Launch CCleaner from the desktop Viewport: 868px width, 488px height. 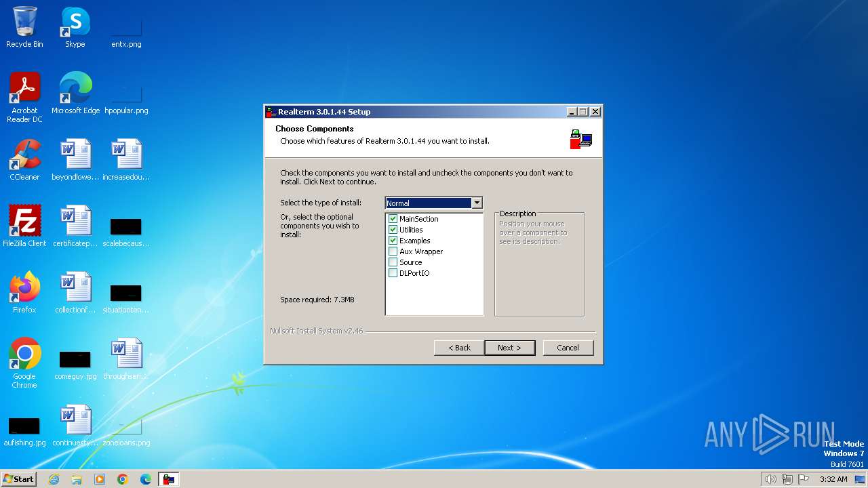(x=24, y=160)
